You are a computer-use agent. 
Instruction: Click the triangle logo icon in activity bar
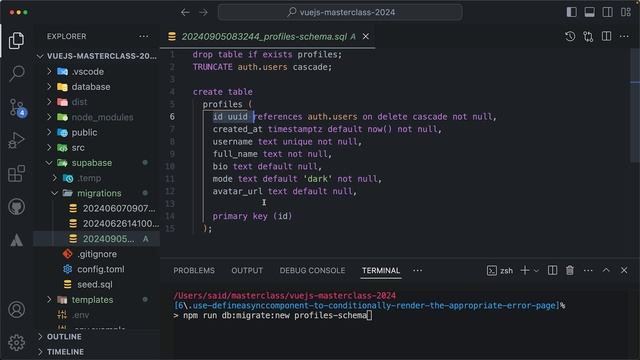coord(16,240)
